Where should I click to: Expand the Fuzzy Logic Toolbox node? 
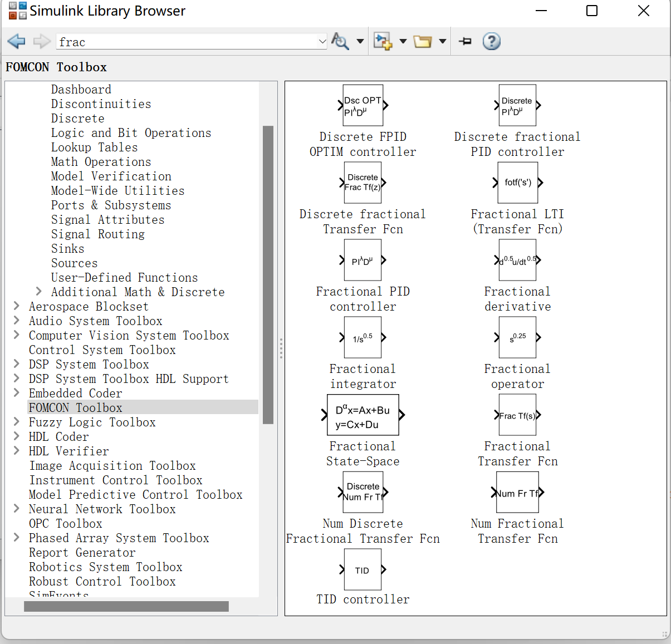16,421
